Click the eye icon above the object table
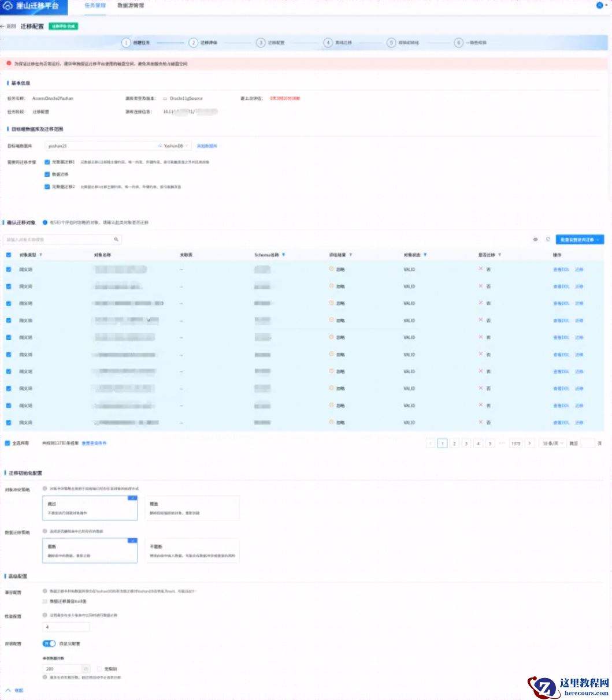Screen dimensions: 612x700 pyautogui.click(x=535, y=239)
